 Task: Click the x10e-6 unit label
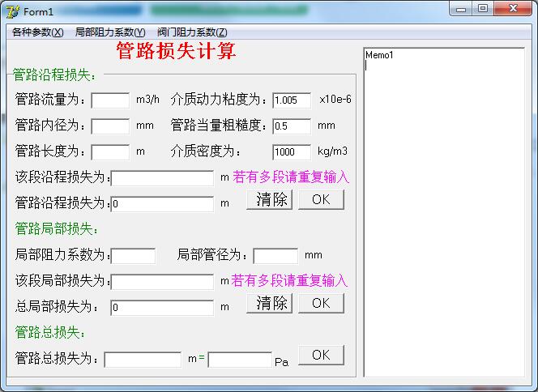[335, 100]
